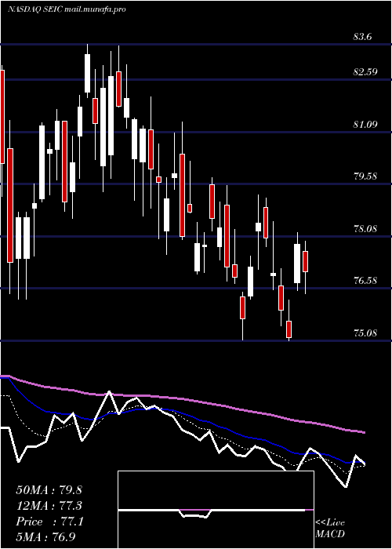
Task: Click the 76.58 price level label
Action: (365, 280)
